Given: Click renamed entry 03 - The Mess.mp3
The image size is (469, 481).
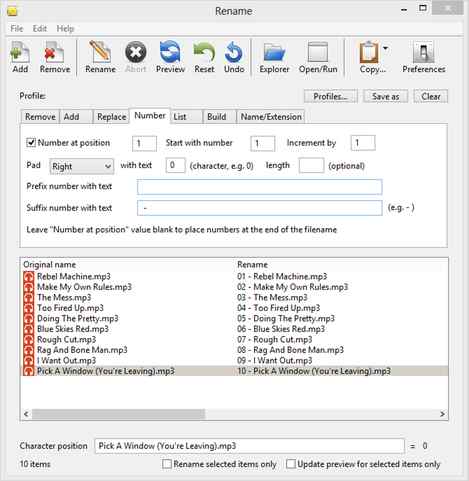Looking at the screenshot, I should click(x=272, y=298).
